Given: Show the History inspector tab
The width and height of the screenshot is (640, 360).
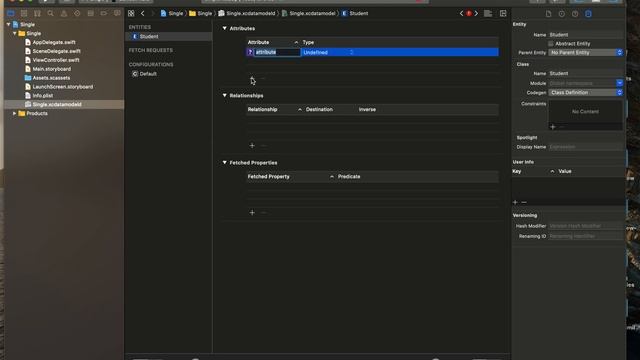Looking at the screenshot, I should [562, 14].
